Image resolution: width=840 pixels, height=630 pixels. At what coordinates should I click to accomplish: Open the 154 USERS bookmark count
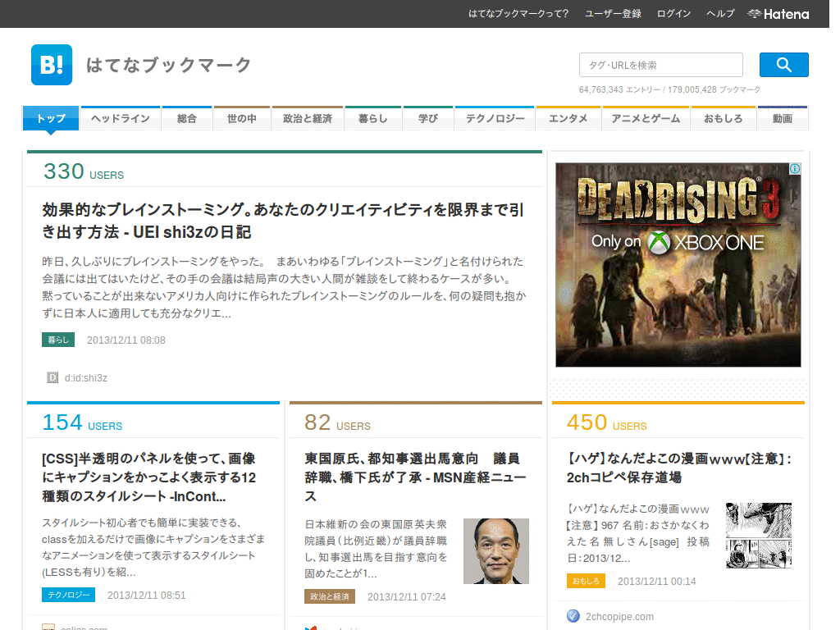83,422
